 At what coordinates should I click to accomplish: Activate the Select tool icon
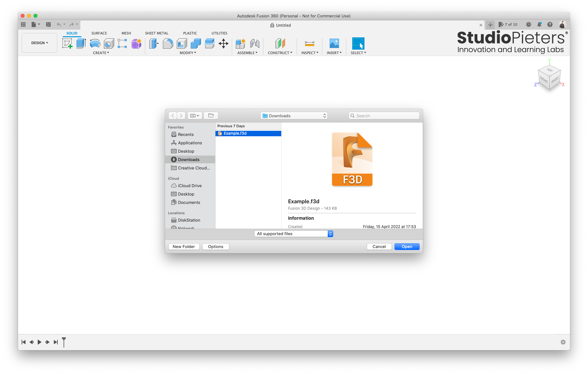[x=358, y=43]
